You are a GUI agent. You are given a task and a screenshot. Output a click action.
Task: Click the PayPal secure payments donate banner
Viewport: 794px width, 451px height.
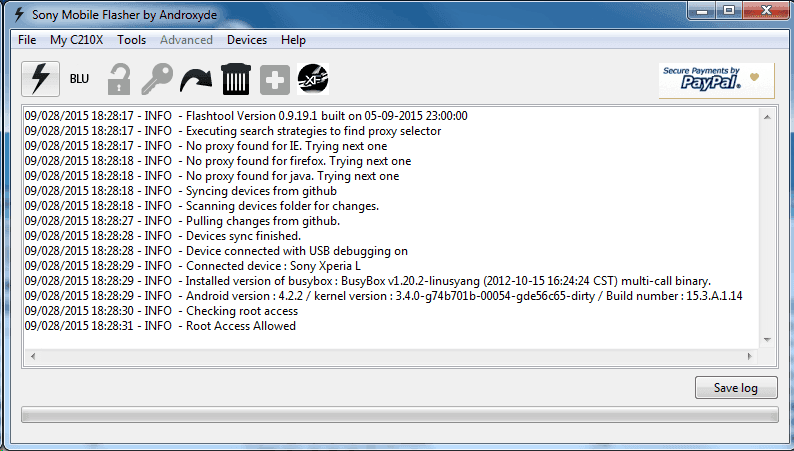tap(716, 80)
